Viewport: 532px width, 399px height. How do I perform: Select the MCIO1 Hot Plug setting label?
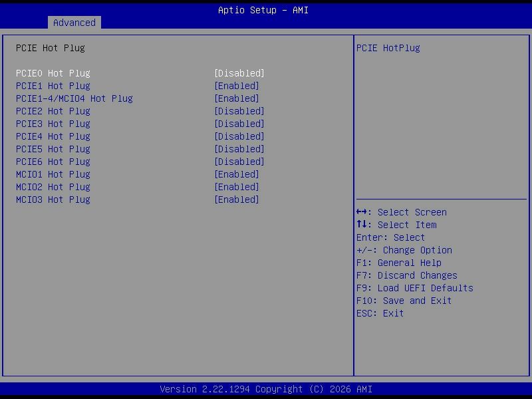(x=53, y=174)
